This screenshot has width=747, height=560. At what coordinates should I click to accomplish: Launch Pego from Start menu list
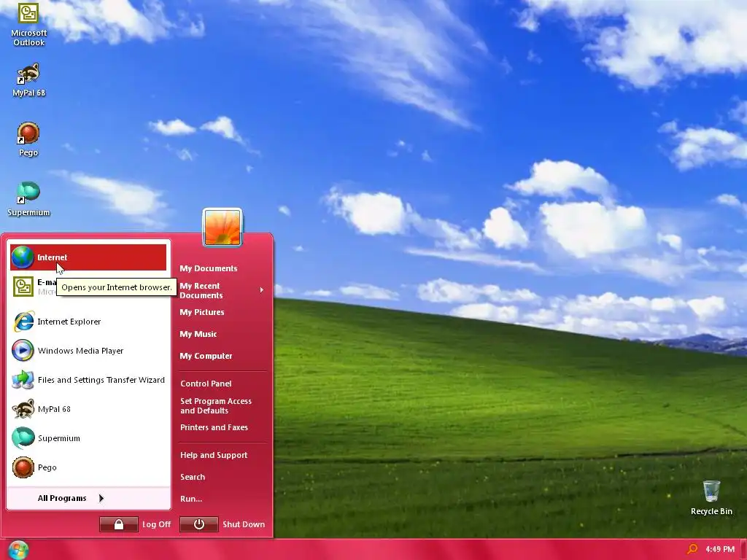(x=88, y=467)
